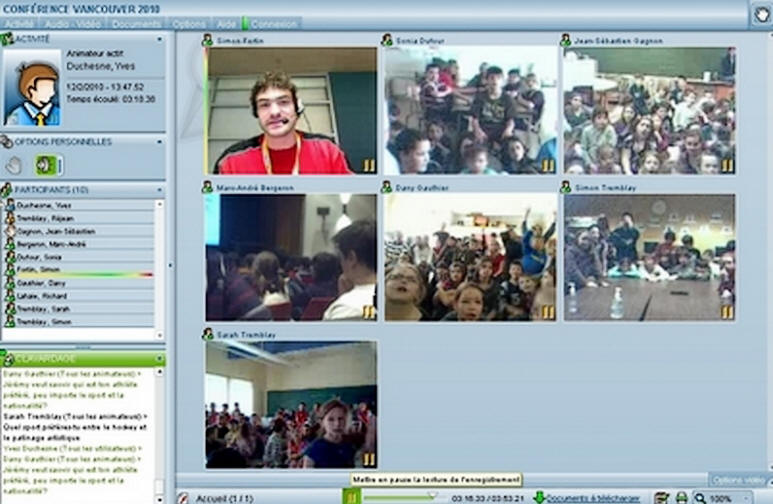This screenshot has width=773, height=504.
Task: Click user icon beside Simon Fortin's video title
Action: click(x=208, y=40)
